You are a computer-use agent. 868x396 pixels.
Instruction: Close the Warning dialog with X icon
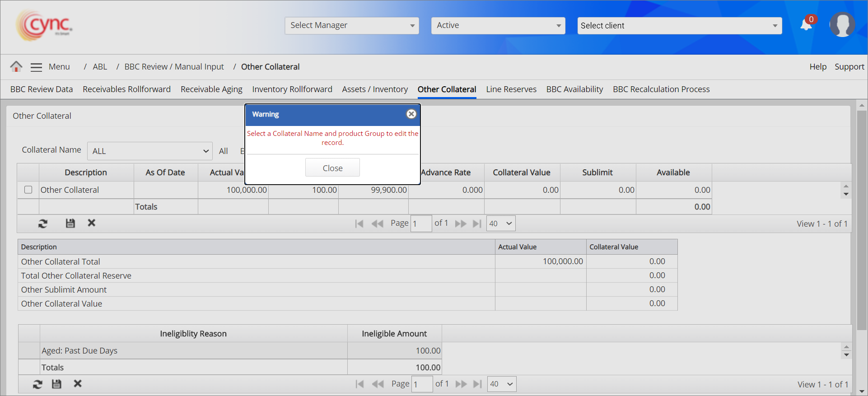411,114
